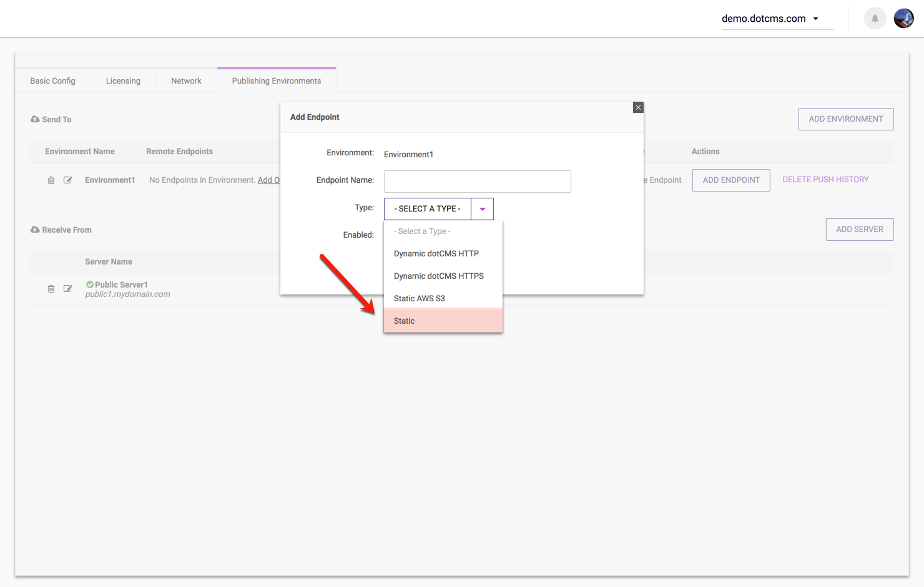Screen dimensions: 924x587
Task: Pick Dynamic dotCMS HTTPS option
Action: click(x=443, y=276)
